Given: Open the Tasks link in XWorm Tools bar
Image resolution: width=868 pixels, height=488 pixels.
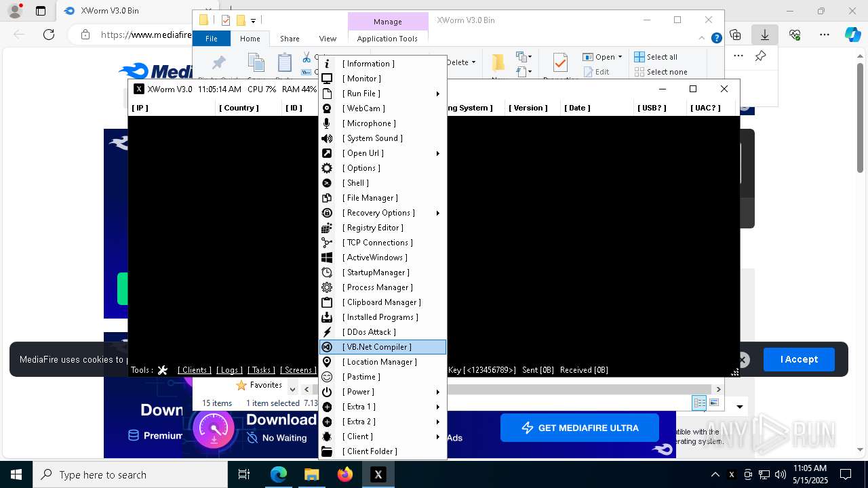Looking at the screenshot, I should (x=261, y=370).
